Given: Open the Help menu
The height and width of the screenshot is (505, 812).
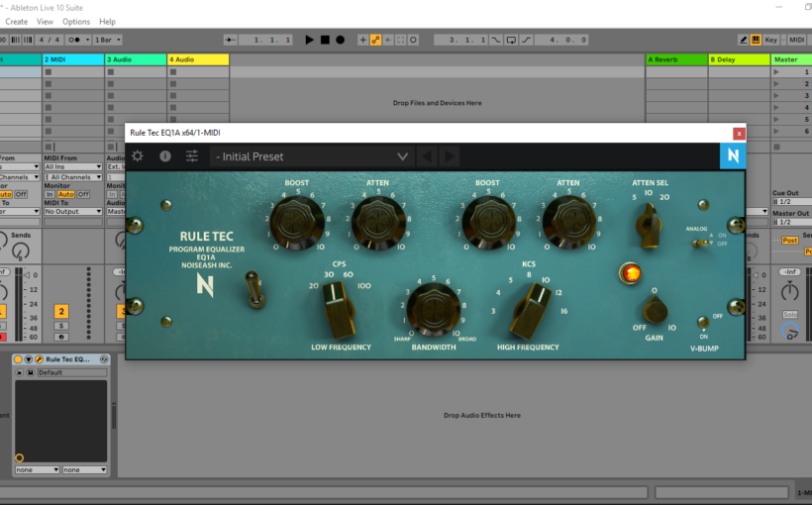Looking at the screenshot, I should [107, 22].
